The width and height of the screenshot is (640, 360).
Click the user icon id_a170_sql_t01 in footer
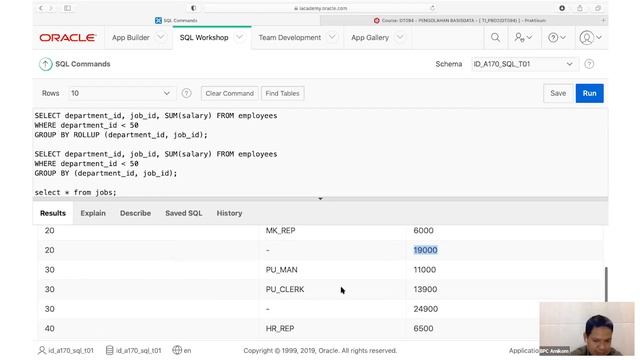pos(42,351)
